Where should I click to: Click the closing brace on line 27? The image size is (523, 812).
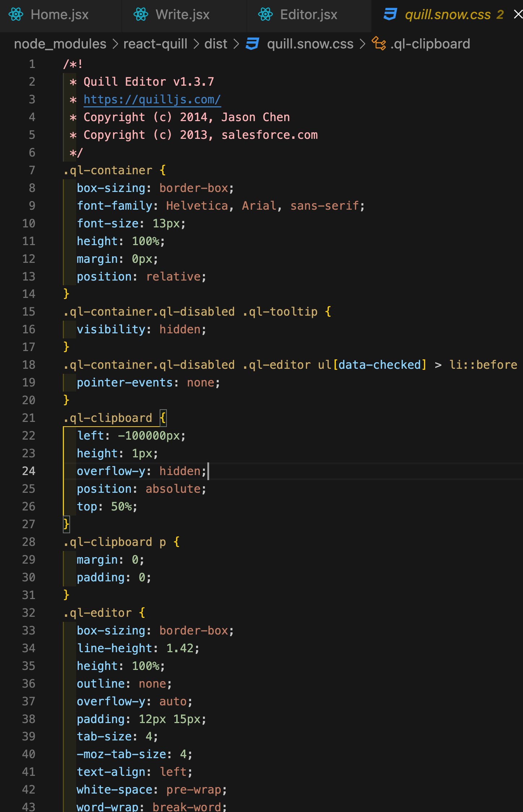pos(66,524)
